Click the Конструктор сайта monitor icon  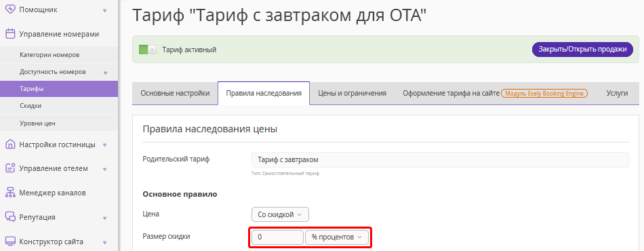click(10, 241)
